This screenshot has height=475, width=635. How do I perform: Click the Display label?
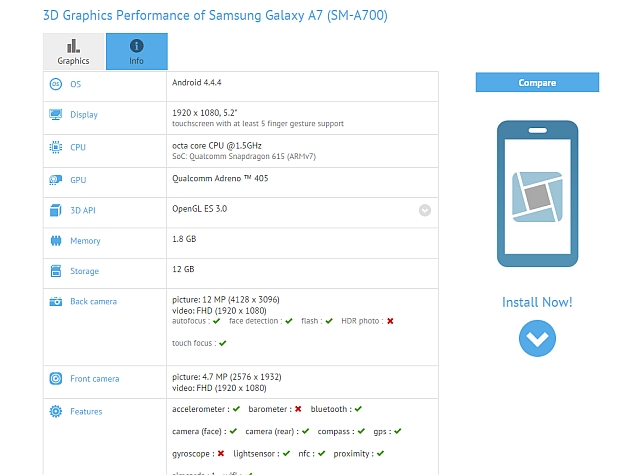(x=84, y=115)
